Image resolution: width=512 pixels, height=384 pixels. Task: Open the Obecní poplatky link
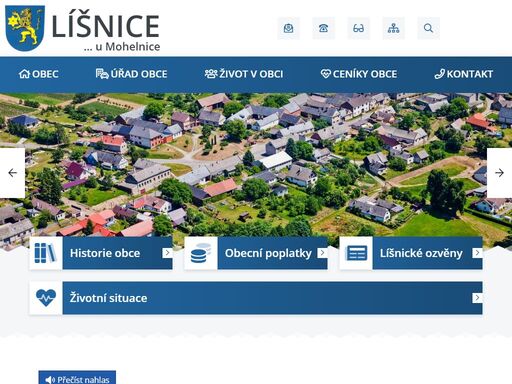pos(268,253)
